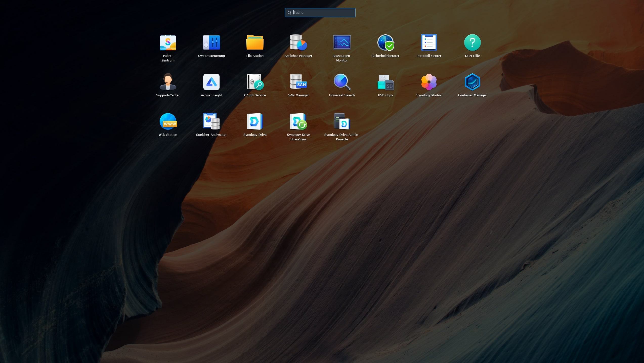
Task: Click the "Speicher-Analysator" label text
Action: 211,135
